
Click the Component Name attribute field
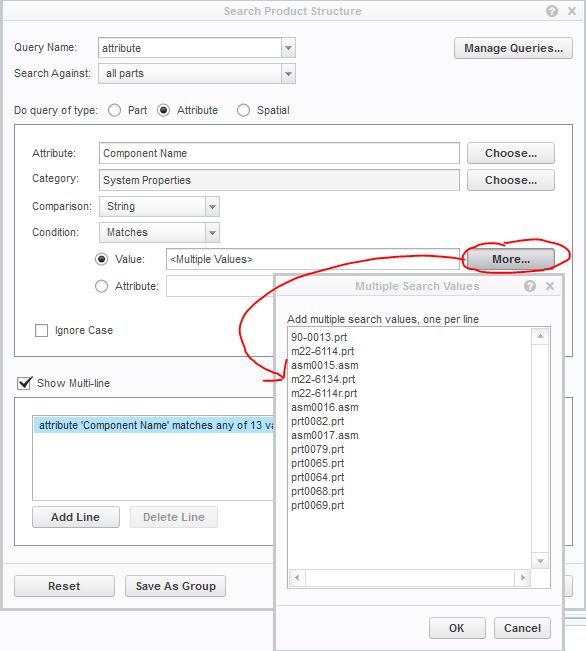click(279, 153)
